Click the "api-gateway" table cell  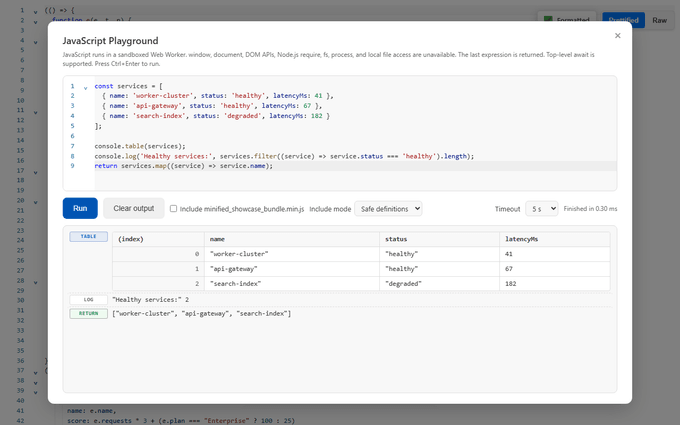point(292,269)
